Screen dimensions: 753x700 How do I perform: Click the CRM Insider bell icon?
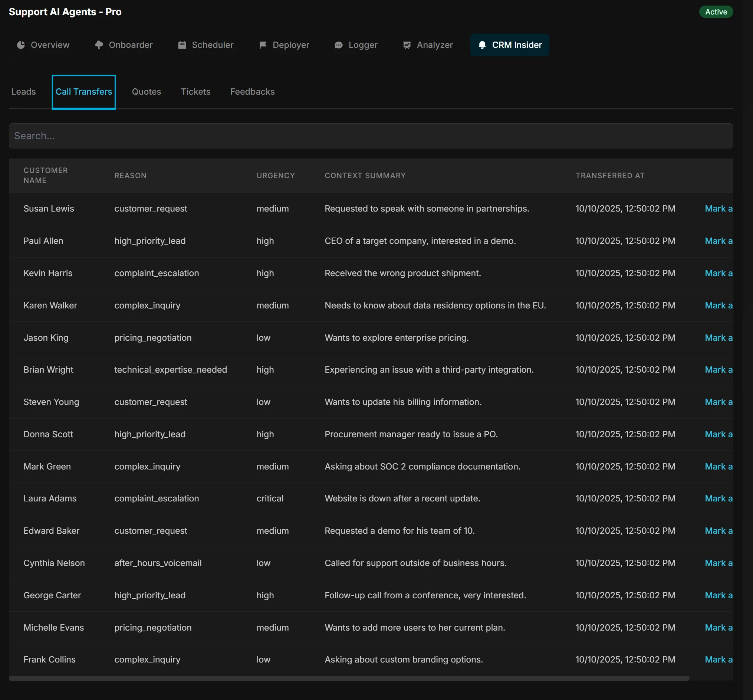click(x=483, y=45)
